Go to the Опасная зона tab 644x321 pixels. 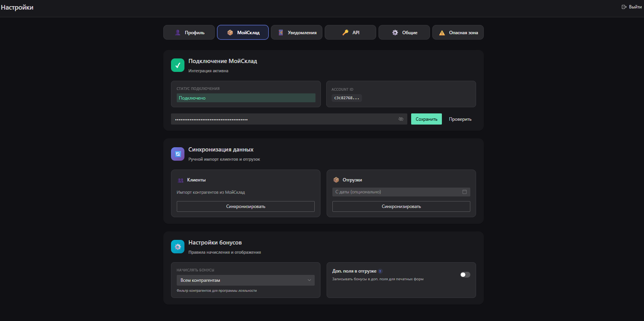(458, 33)
